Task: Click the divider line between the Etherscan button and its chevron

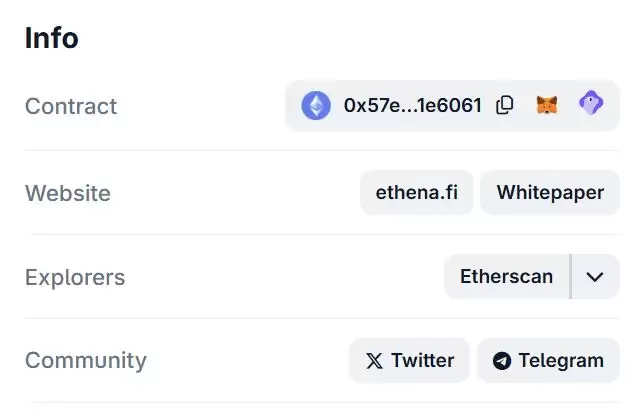Action: tap(570, 277)
